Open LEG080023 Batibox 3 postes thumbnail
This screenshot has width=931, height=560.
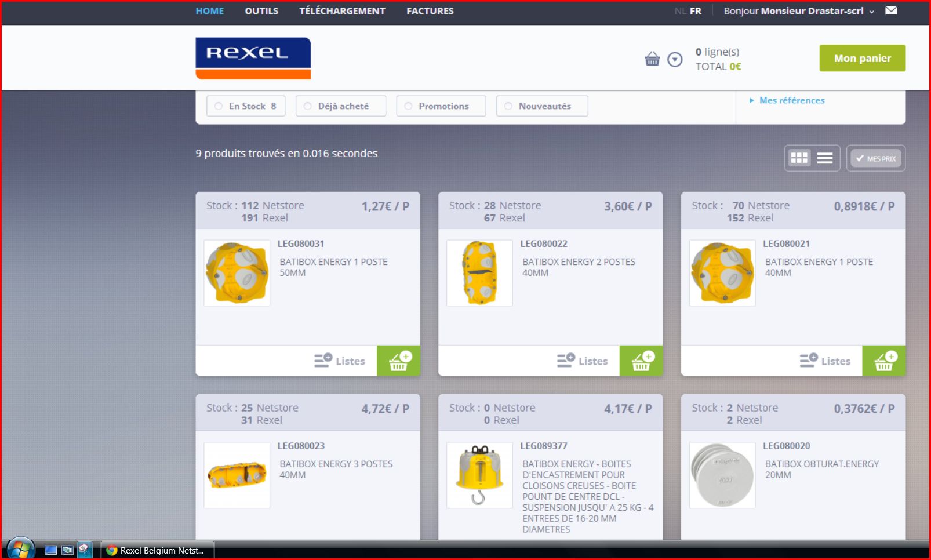[237, 475]
